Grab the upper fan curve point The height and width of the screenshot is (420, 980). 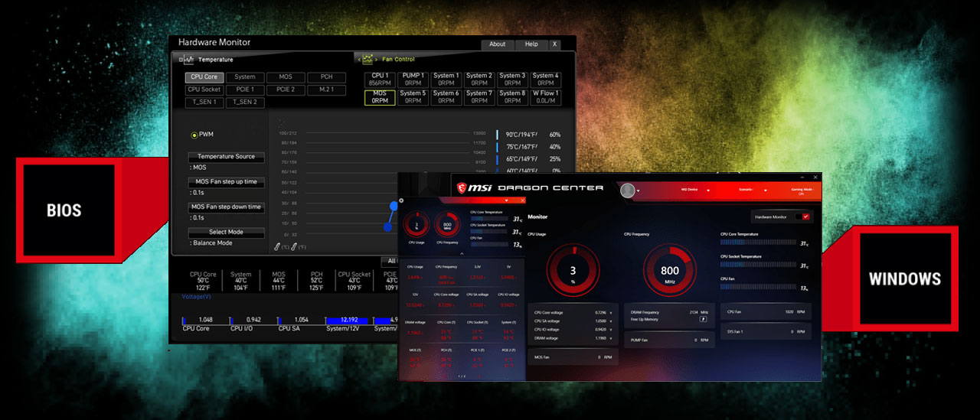coord(394,206)
